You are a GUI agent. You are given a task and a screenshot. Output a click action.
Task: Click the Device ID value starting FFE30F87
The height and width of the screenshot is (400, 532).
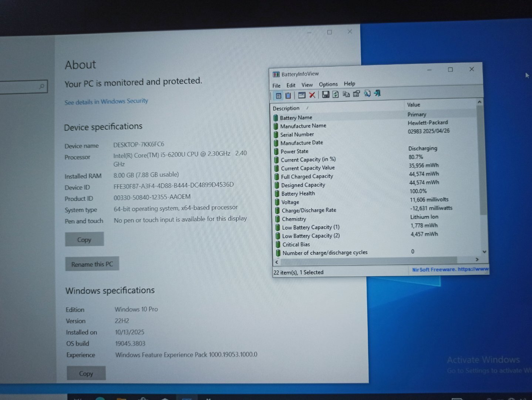(174, 185)
